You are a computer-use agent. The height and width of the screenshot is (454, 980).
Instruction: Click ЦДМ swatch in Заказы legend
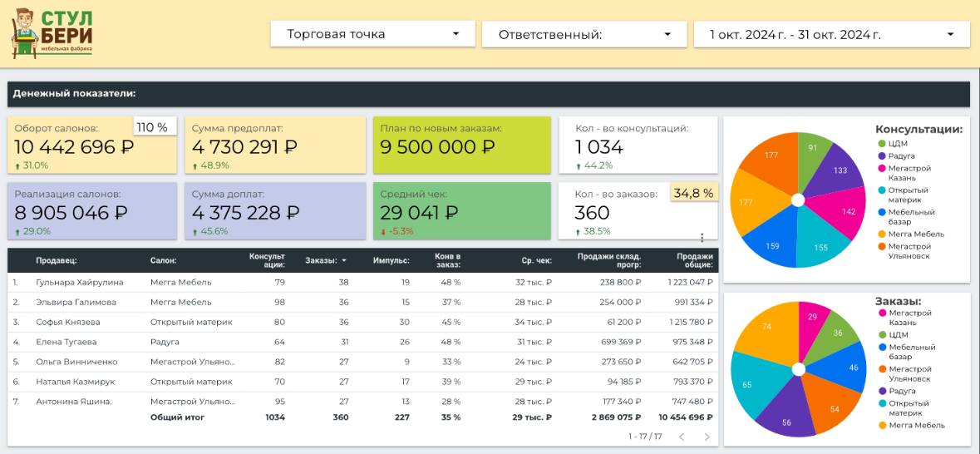pos(883,334)
